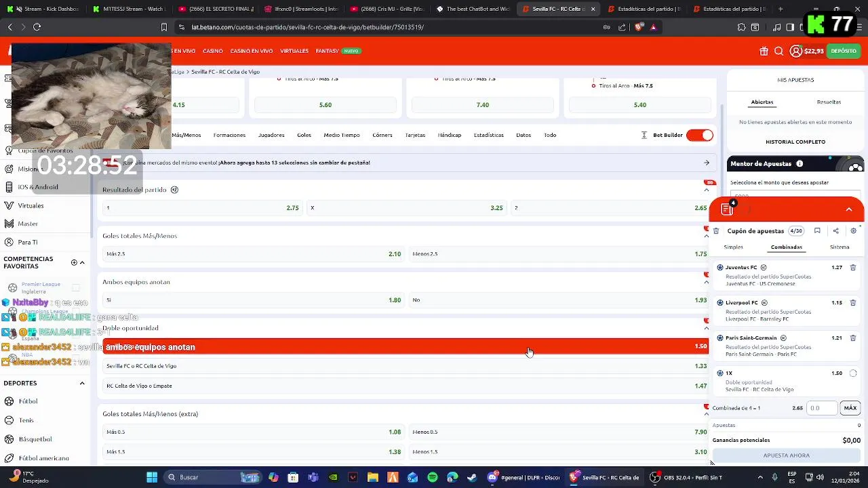The image size is (868, 488).
Task: Switch to the Simples tab
Action: tap(733, 247)
